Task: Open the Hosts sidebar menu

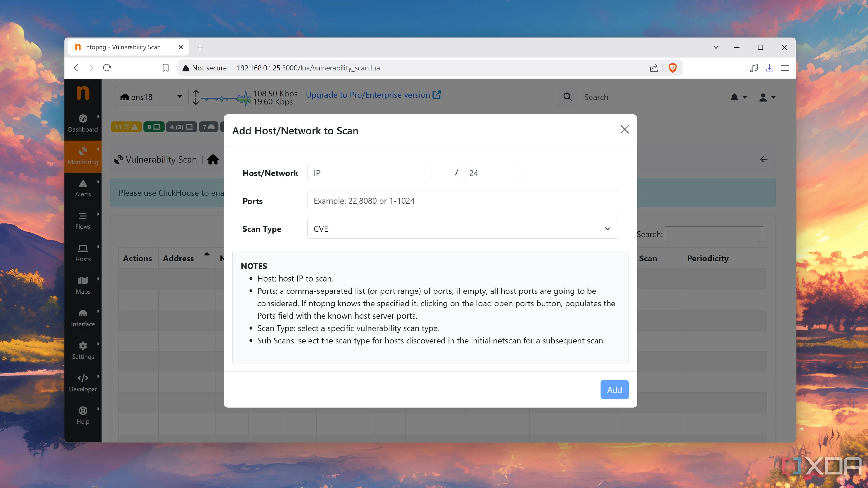Action: point(83,253)
